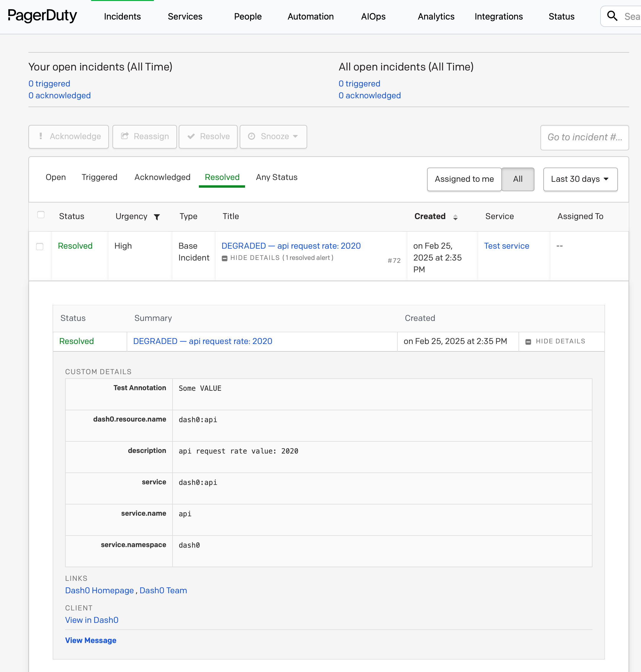Check the incident #72 row checkbox

pos(40,246)
